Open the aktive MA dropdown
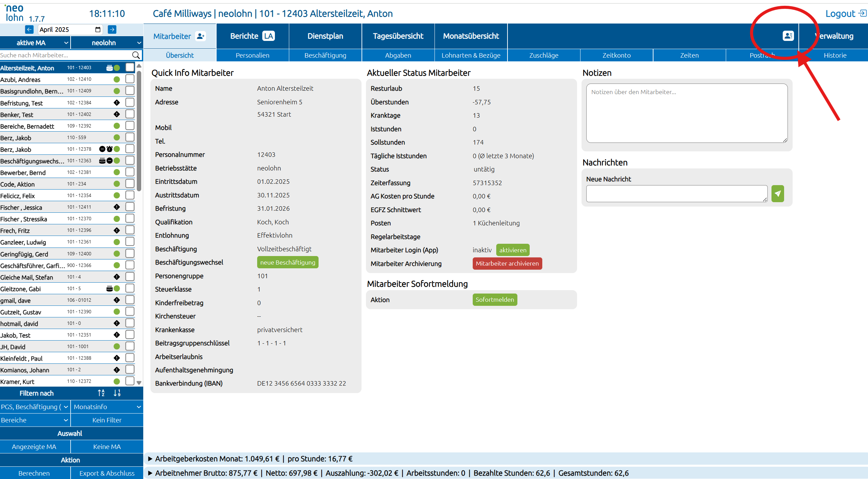This screenshot has height=479, width=868. [x=35, y=43]
